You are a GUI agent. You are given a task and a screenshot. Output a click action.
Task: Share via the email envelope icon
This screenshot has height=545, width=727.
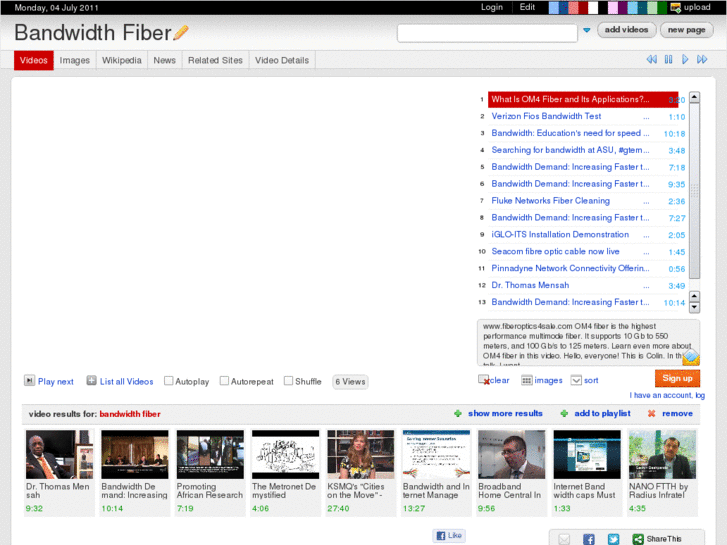click(x=564, y=539)
